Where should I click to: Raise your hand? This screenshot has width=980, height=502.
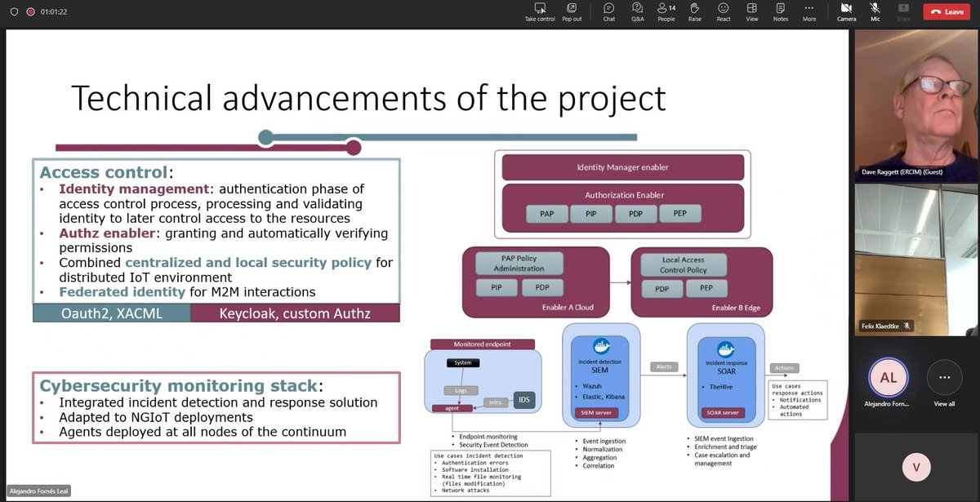694,11
